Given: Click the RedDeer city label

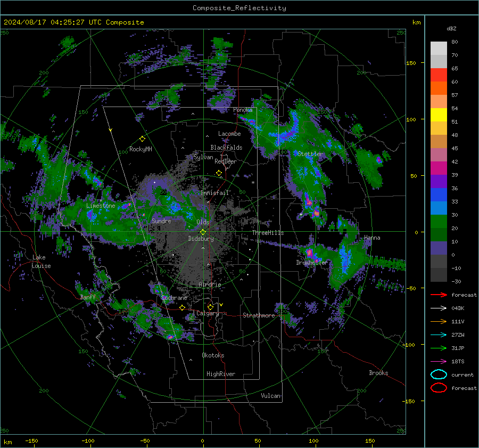Looking at the screenshot, I should (226, 161).
